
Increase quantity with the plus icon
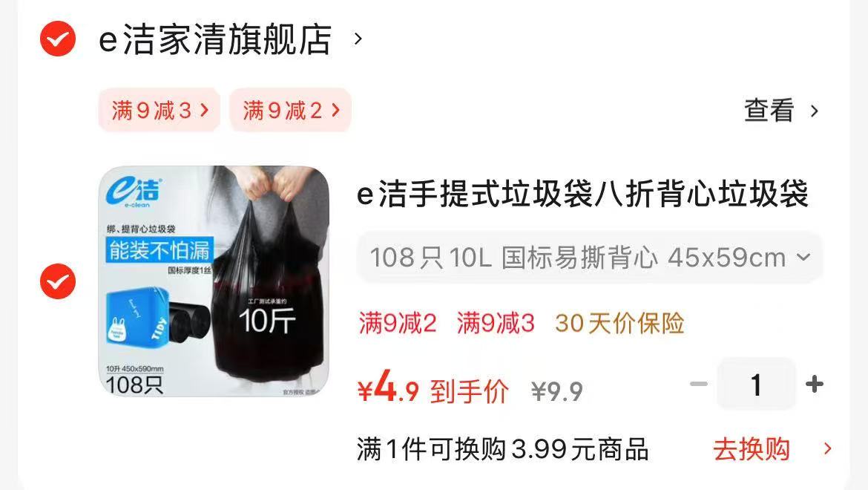tap(815, 384)
